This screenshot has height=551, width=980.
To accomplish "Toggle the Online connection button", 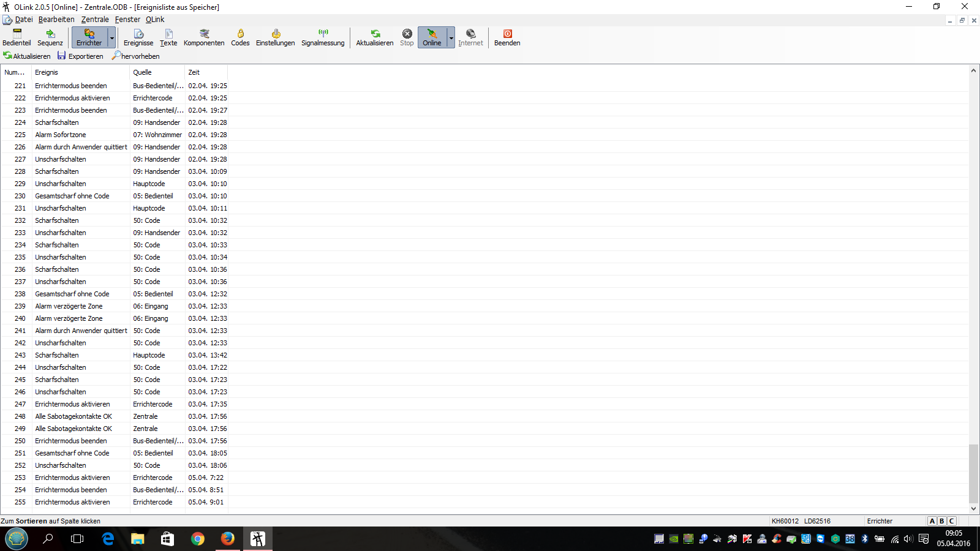I will [432, 37].
